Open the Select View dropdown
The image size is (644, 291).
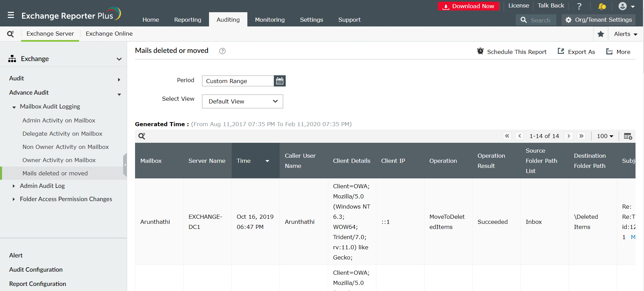coord(243,101)
